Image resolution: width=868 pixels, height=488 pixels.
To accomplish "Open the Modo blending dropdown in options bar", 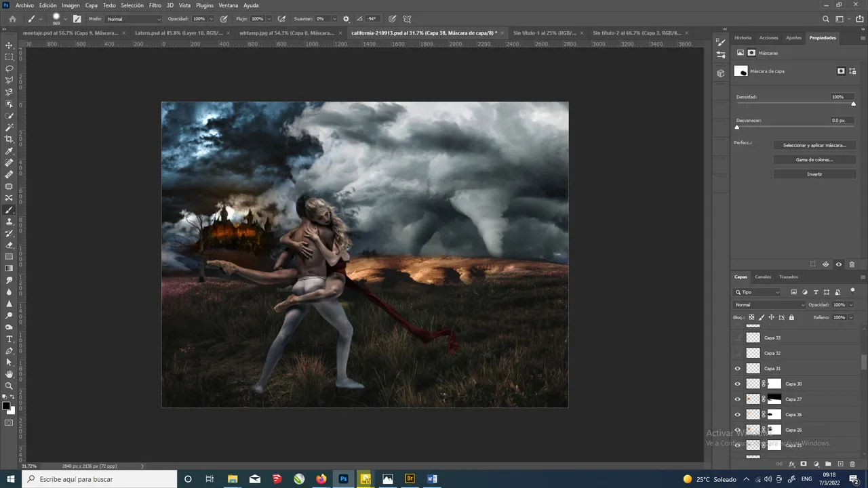I will click(x=134, y=19).
